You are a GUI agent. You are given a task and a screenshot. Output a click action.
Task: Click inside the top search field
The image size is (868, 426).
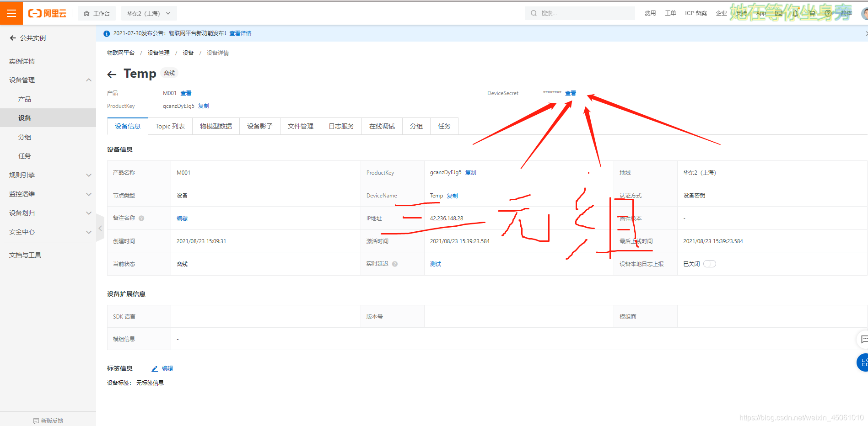pyautogui.click(x=581, y=13)
